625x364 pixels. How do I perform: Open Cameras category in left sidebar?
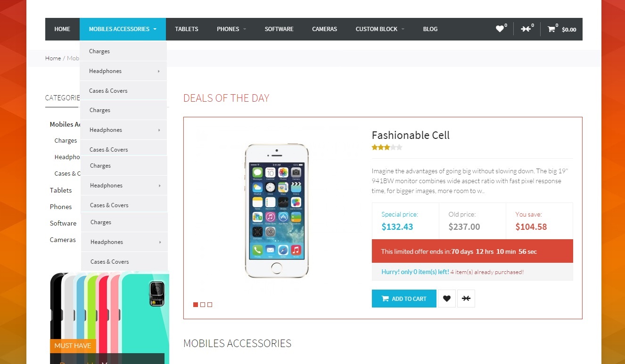(63, 240)
